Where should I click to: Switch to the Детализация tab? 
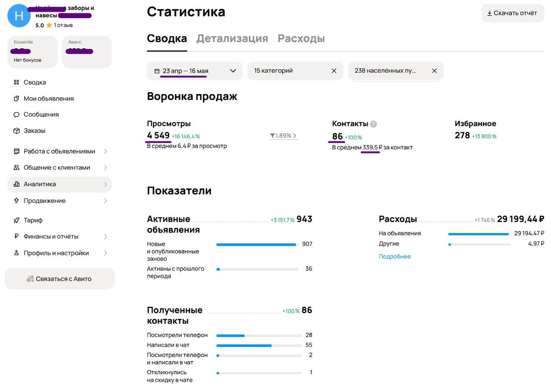tap(232, 39)
